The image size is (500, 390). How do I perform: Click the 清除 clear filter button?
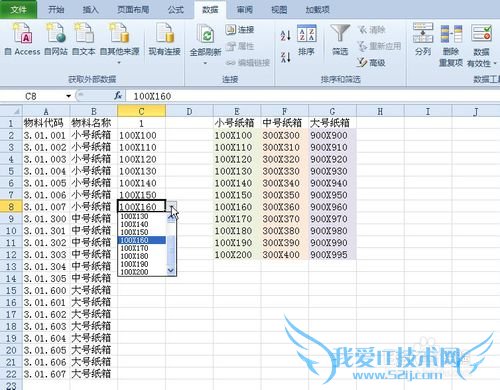(x=372, y=30)
